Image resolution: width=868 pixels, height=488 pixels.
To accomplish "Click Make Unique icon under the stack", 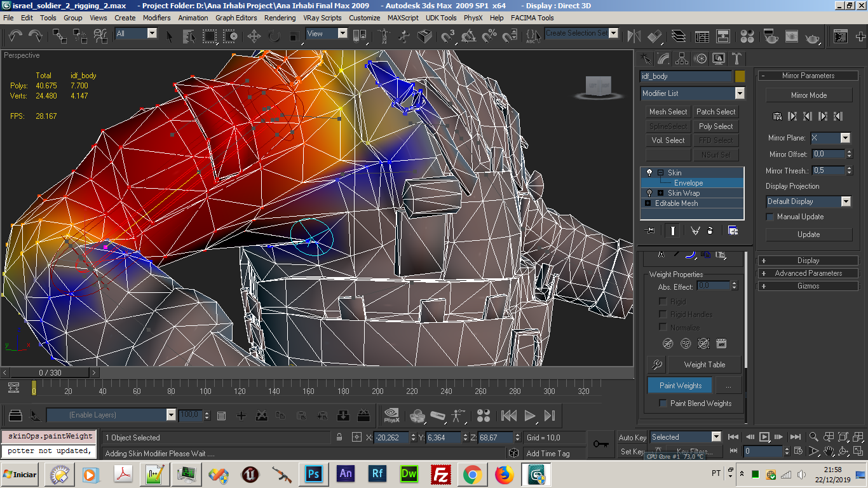I will click(695, 231).
